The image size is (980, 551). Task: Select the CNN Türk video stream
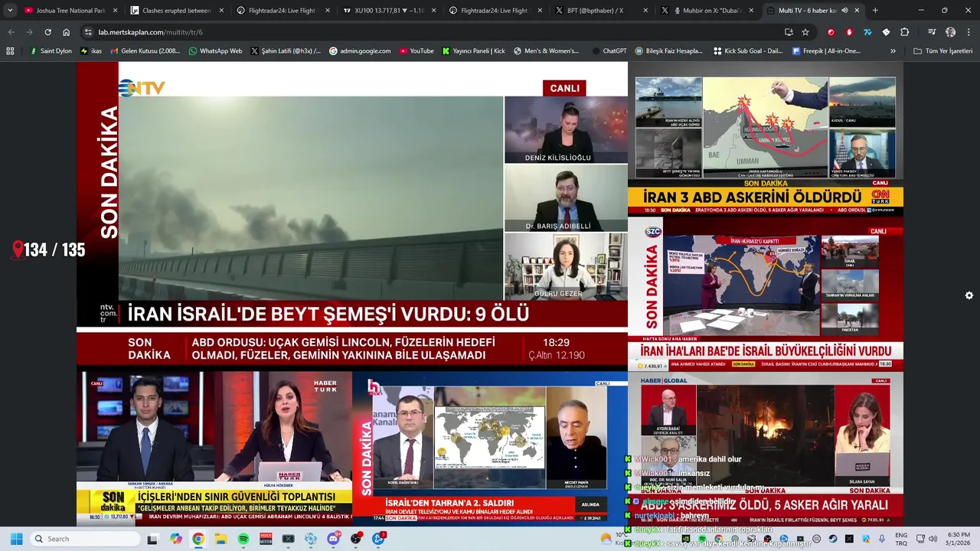766,139
